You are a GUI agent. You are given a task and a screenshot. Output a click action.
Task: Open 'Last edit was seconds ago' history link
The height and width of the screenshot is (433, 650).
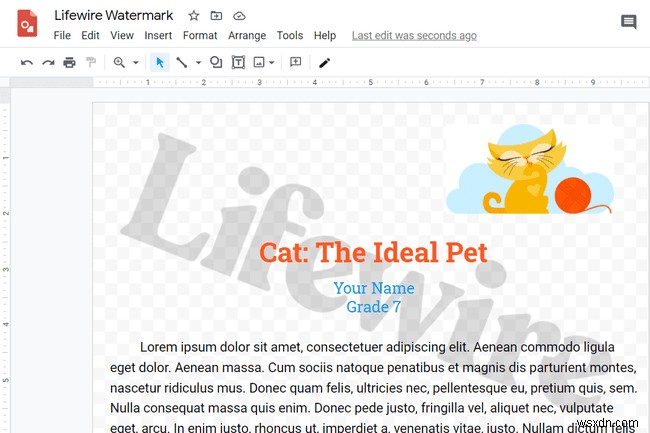[x=414, y=36]
